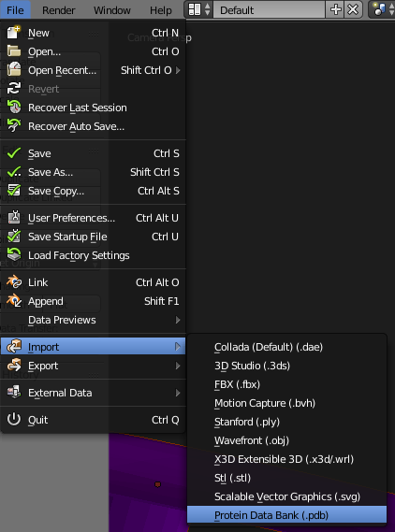The height and width of the screenshot is (532, 395).
Task: Click the Open folder icon
Action: click(x=14, y=51)
